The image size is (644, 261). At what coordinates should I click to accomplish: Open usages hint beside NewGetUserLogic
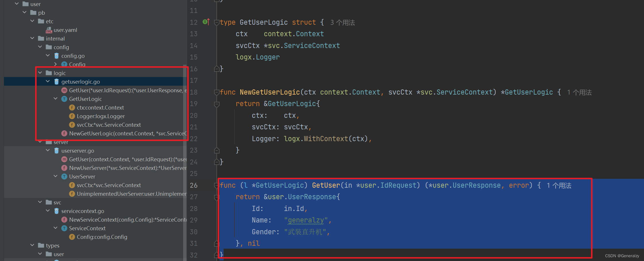click(x=579, y=92)
